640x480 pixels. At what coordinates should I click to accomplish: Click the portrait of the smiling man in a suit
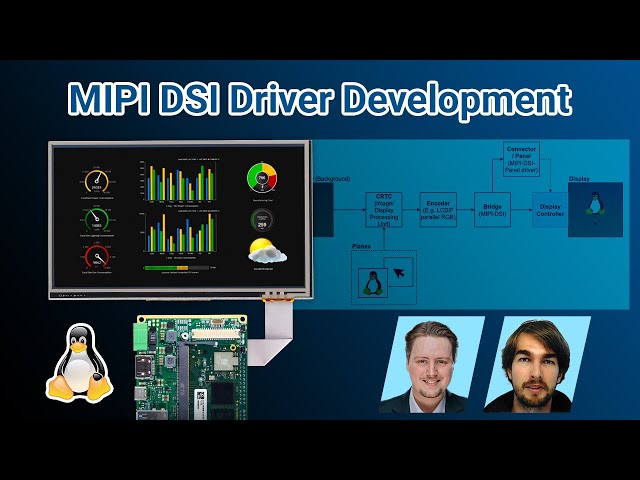pyautogui.click(x=431, y=364)
